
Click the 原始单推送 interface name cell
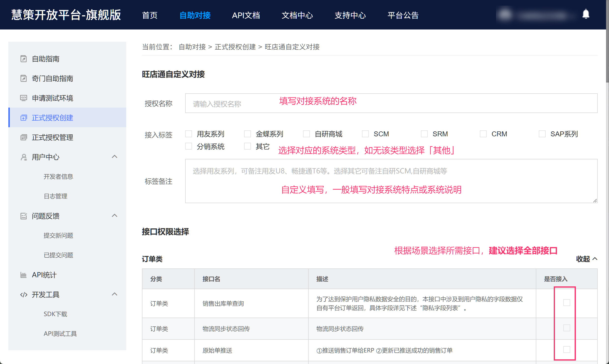tap(251, 350)
